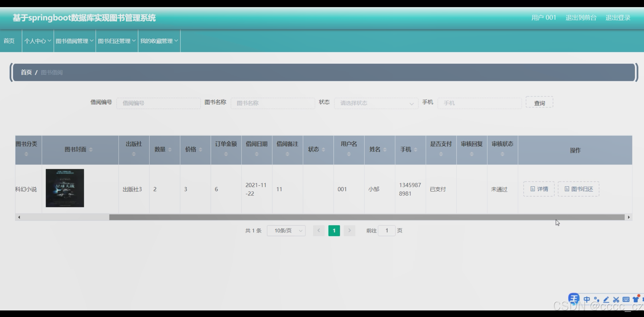Click the book cover thumbnail image
The height and width of the screenshot is (317, 644).
[65, 188]
